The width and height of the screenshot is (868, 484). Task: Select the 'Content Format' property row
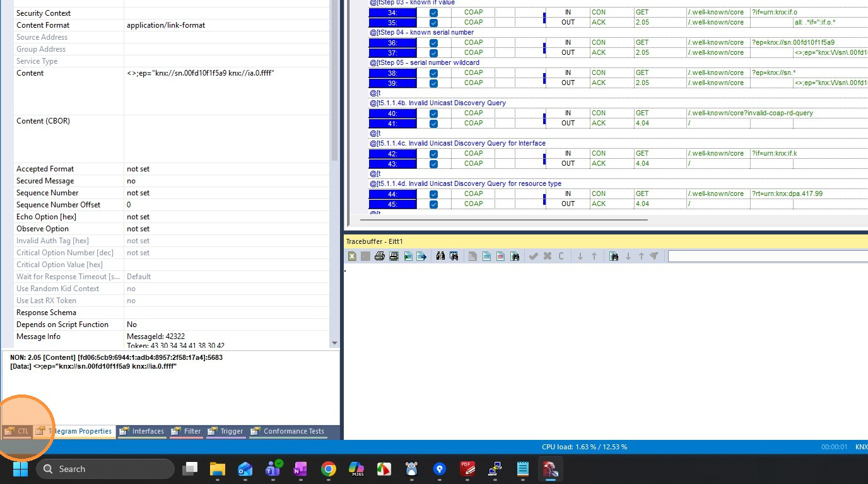(x=172, y=25)
